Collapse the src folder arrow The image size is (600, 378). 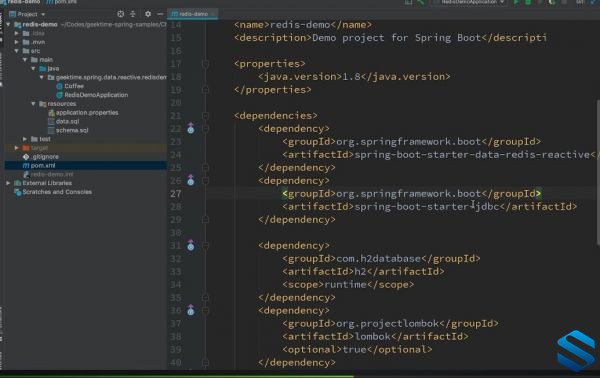[17, 51]
